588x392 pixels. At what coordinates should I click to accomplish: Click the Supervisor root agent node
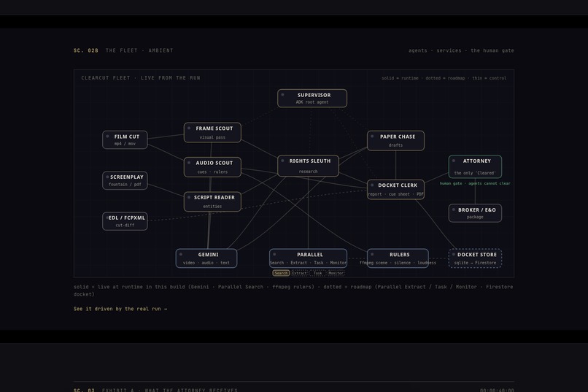(312, 99)
